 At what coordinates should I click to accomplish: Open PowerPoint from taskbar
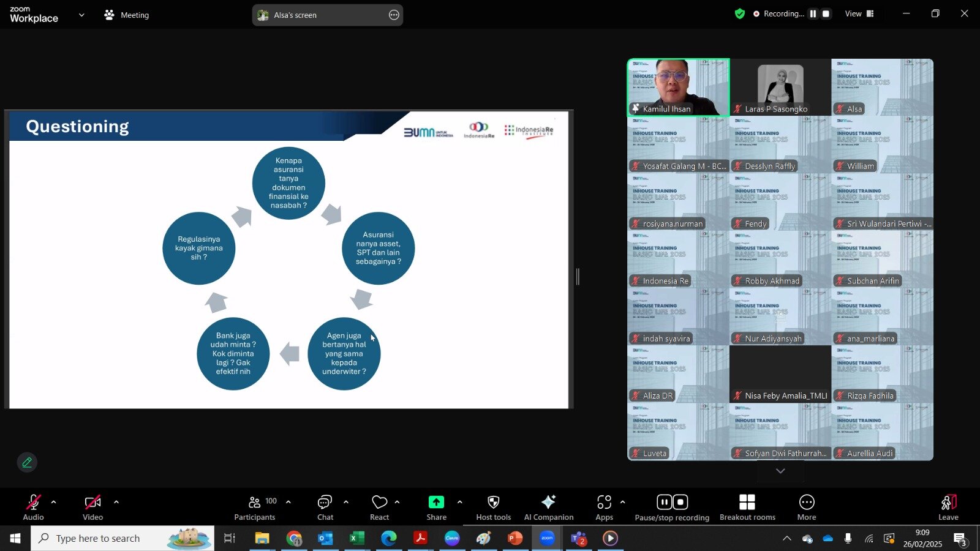click(515, 538)
